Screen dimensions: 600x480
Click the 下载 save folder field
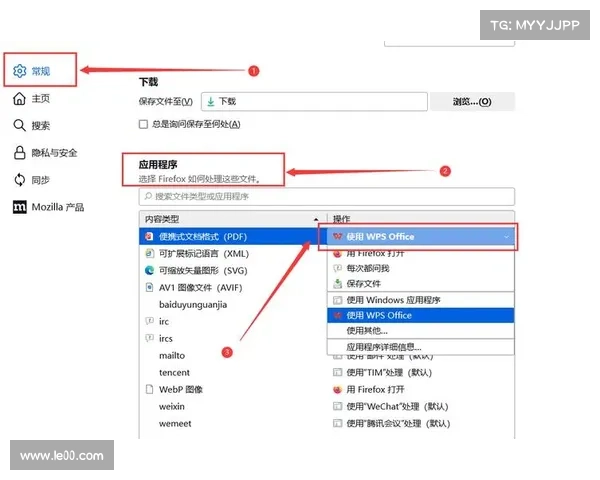pyautogui.click(x=314, y=101)
